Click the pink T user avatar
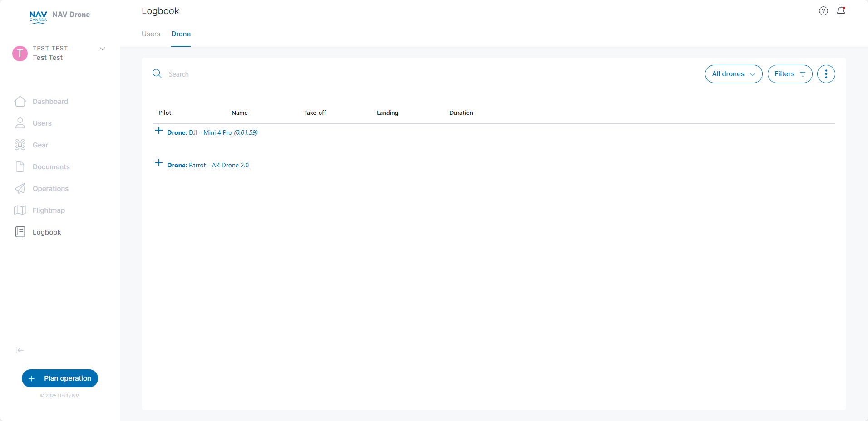The width and height of the screenshot is (868, 421). click(x=20, y=53)
